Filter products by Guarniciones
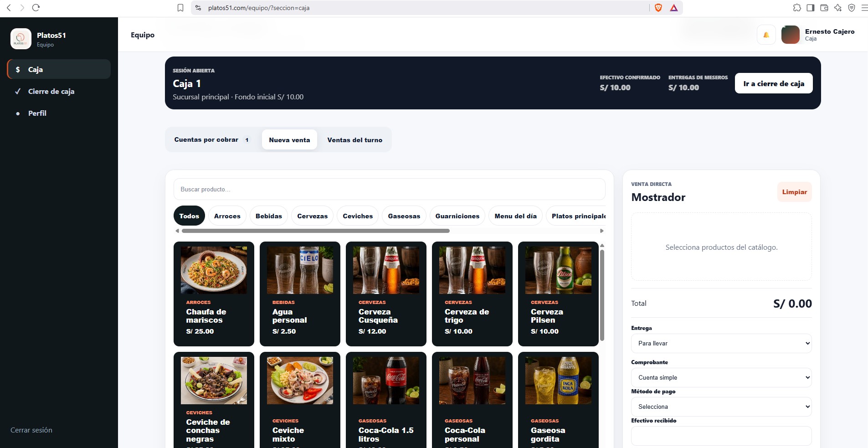The width and height of the screenshot is (868, 448). [457, 216]
